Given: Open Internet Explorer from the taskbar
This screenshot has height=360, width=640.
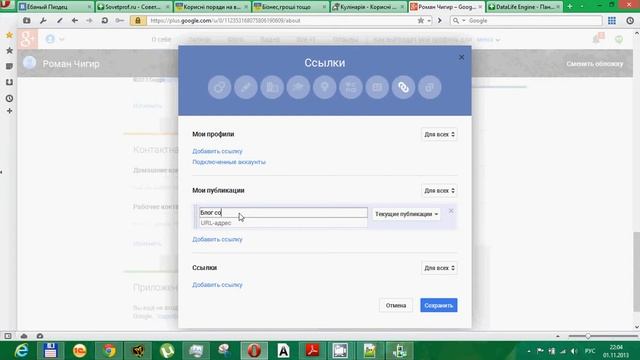Looking at the screenshot, I should 21,351.
